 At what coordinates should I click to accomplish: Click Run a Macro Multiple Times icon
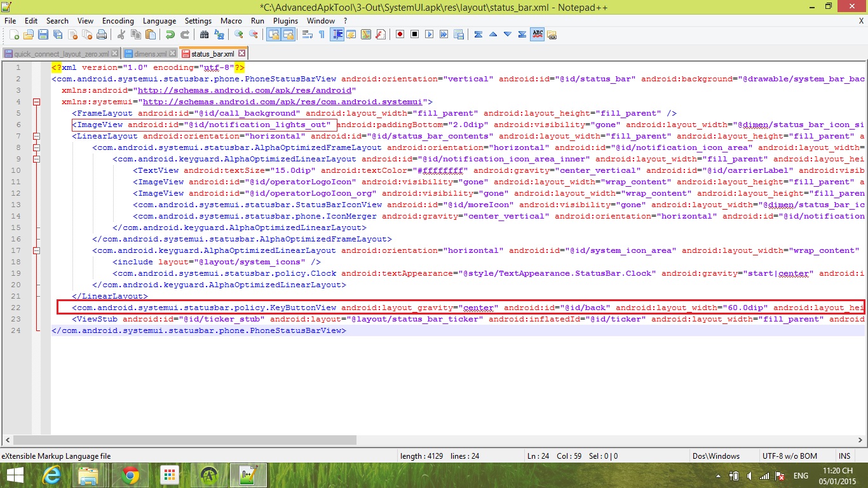pyautogui.click(x=444, y=34)
